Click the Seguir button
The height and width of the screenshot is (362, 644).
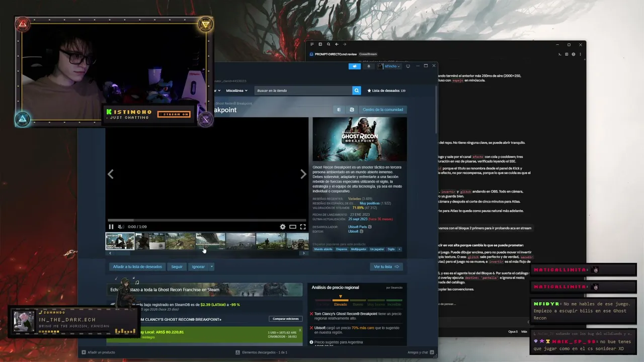click(177, 266)
